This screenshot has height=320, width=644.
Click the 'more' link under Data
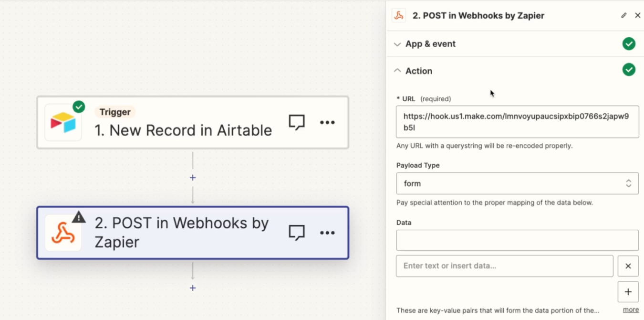click(x=631, y=309)
